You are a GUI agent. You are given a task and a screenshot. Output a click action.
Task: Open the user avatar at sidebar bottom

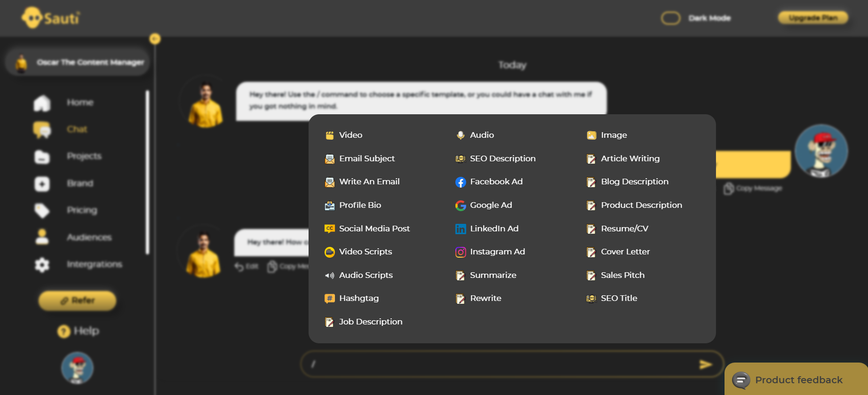click(x=77, y=368)
